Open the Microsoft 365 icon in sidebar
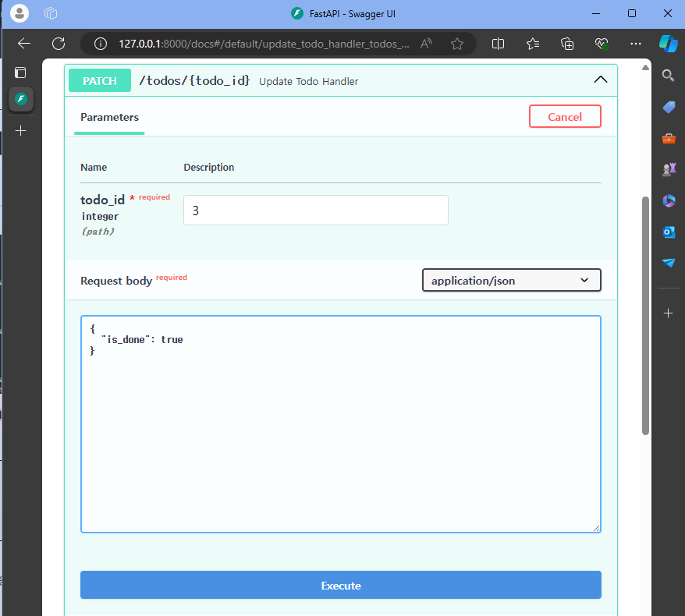 669,201
